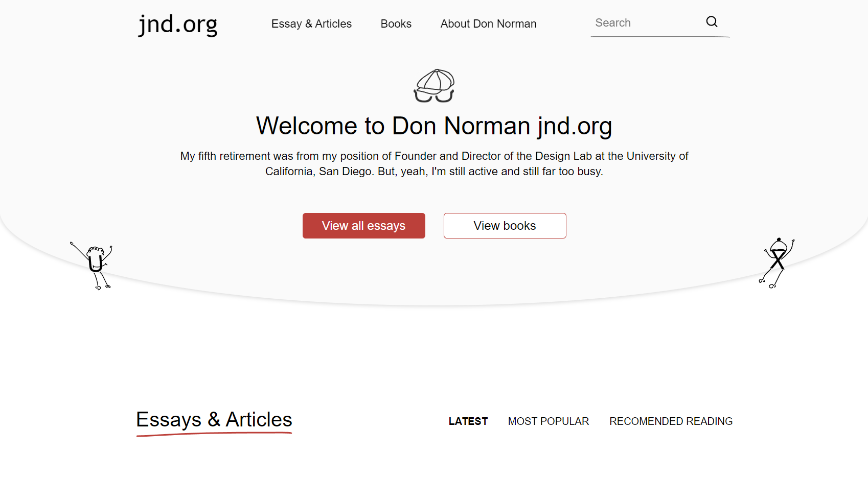Click the X-shaped stick figure character
Image resolution: width=868 pixels, height=477 pixels.
coord(777,263)
